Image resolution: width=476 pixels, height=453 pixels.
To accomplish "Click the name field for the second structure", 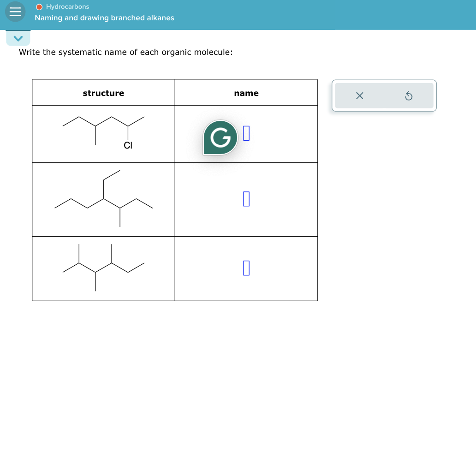I will (246, 199).
